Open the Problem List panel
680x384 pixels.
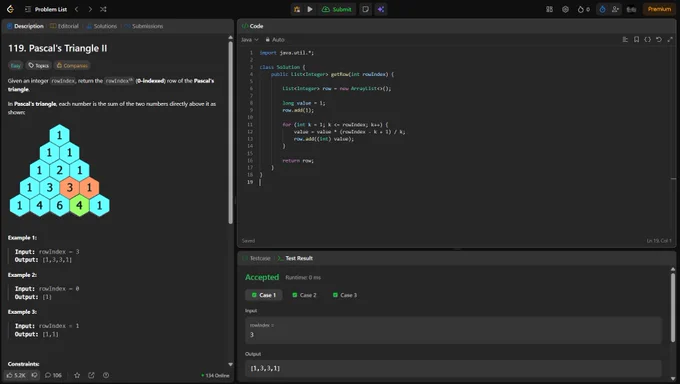46,9
